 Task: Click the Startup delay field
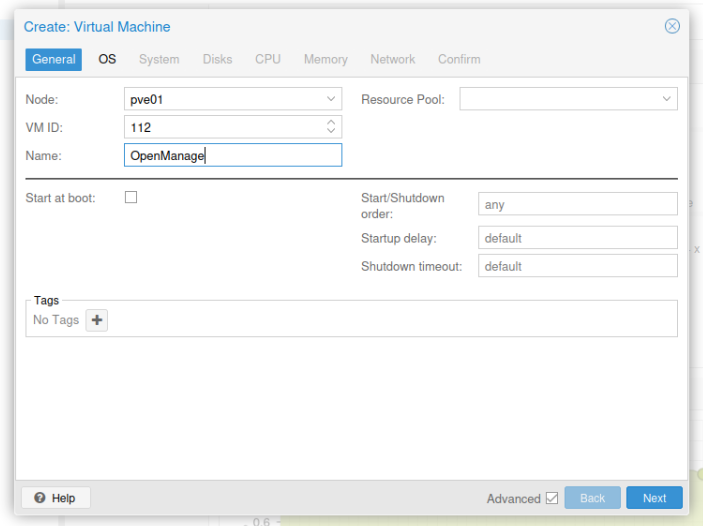click(577, 238)
